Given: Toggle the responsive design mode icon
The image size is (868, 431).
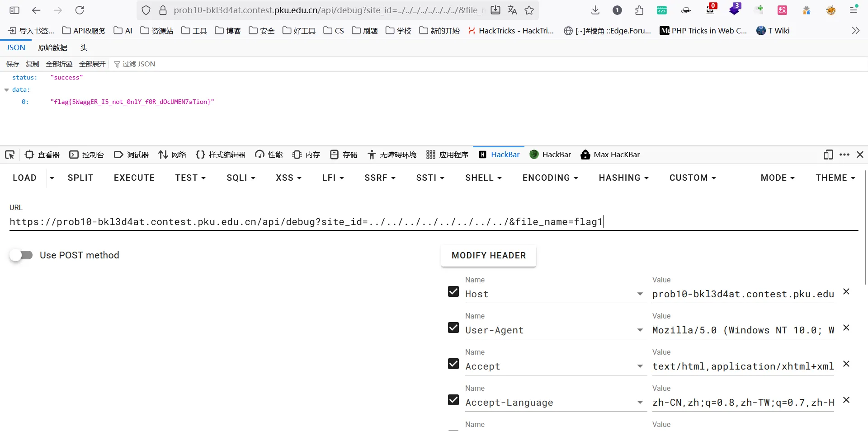Looking at the screenshot, I should click(828, 155).
